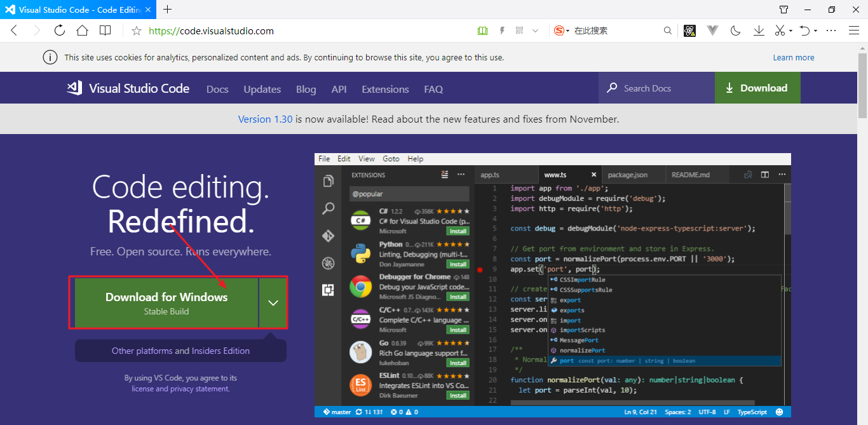Open the green reading mode icon
This screenshot has width=868, height=425.
coord(482,30)
